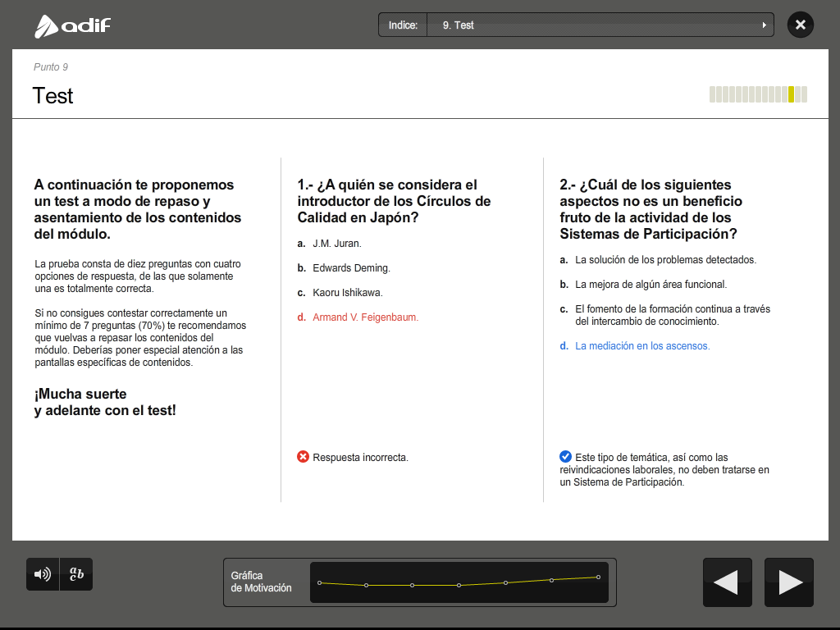Click the last point on motivation graph
The image size is (840, 630).
[x=598, y=577]
